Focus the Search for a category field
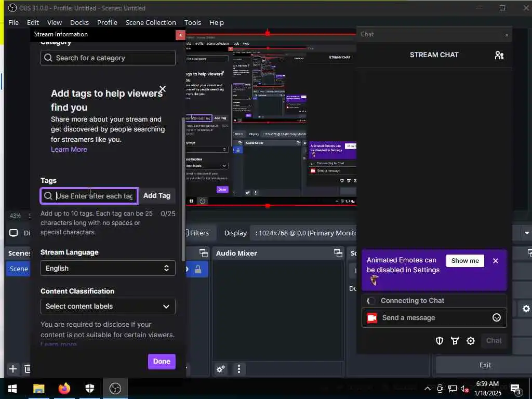 (x=108, y=58)
